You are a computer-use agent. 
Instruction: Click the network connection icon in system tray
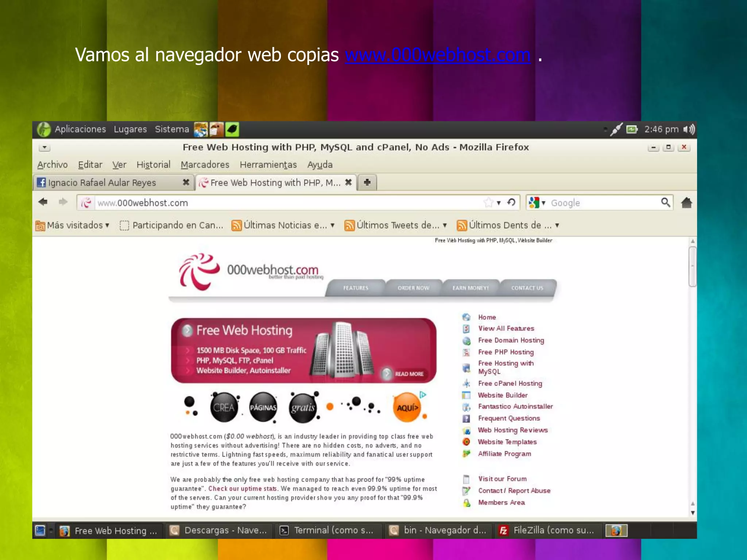tap(616, 129)
